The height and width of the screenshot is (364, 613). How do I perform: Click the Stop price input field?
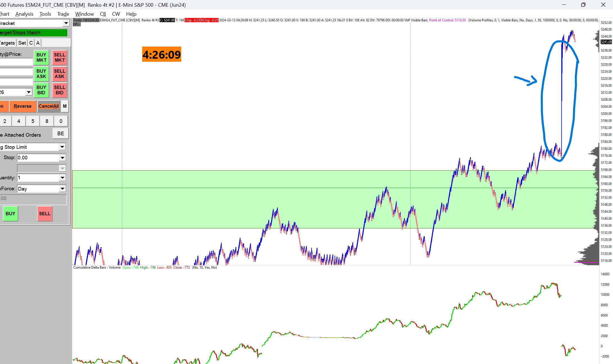click(38, 158)
